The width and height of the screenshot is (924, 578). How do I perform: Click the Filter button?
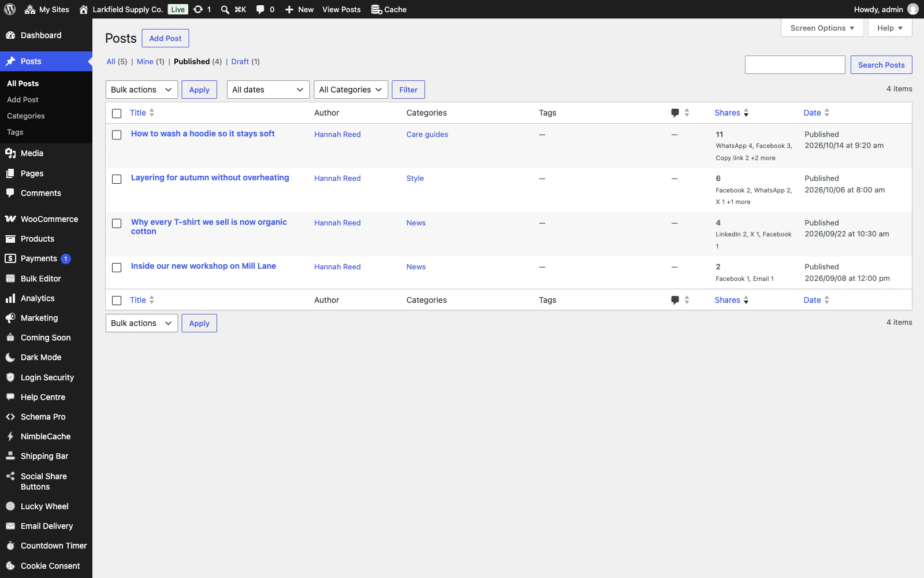[x=408, y=90]
